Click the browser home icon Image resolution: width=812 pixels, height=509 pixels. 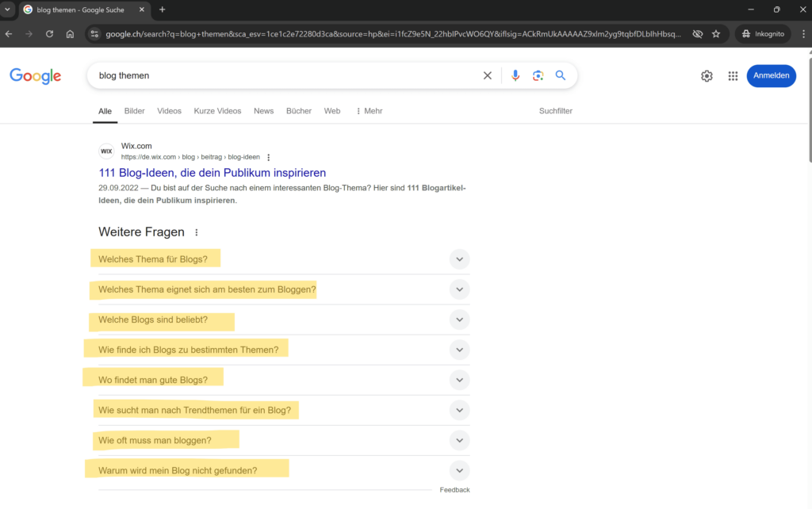coord(70,34)
